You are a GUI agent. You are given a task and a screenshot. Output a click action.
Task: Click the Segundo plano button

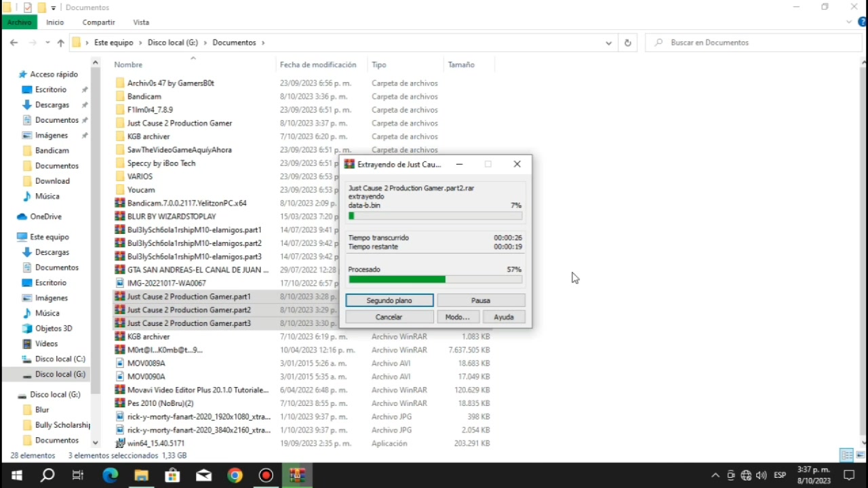[x=389, y=300]
